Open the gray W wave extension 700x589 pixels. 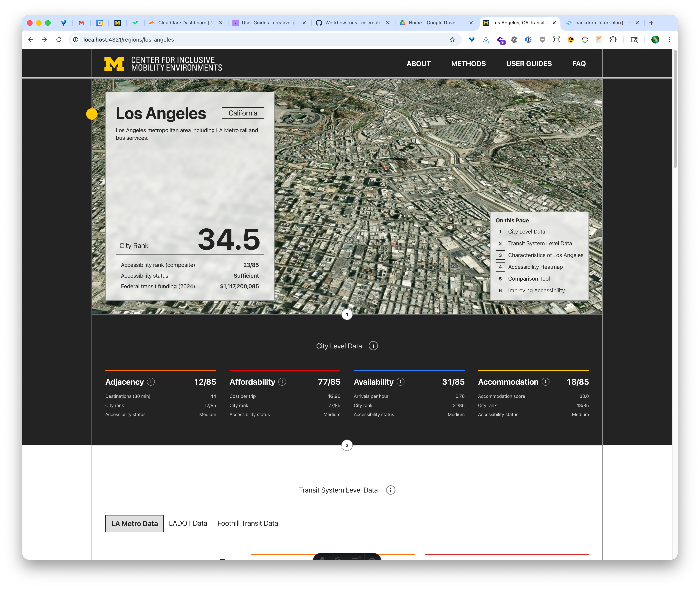514,40
